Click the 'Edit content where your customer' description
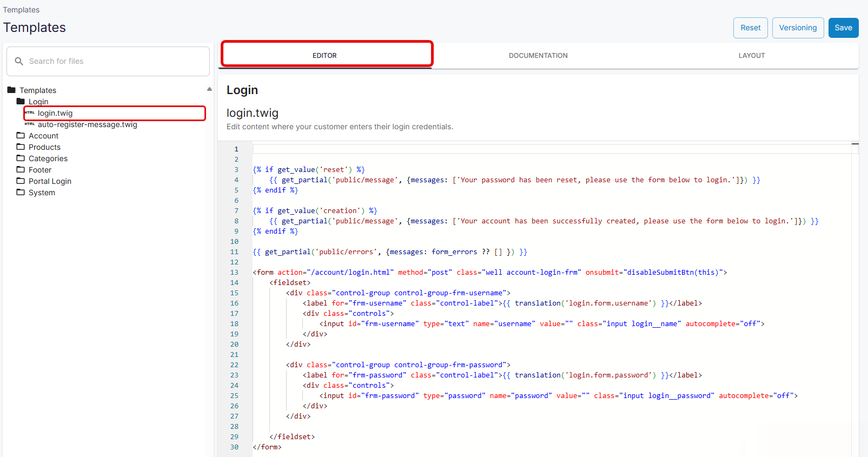Viewport: 868px width, 457px height. 340,127
